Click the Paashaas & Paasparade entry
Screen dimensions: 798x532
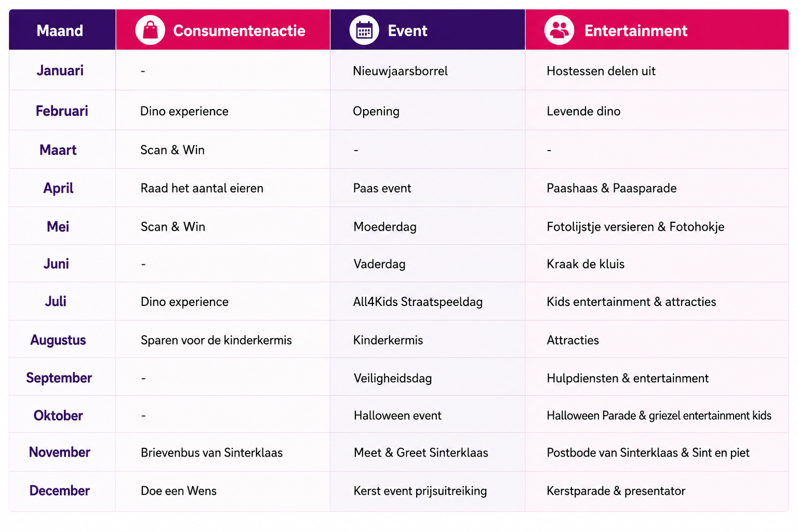pos(611,188)
